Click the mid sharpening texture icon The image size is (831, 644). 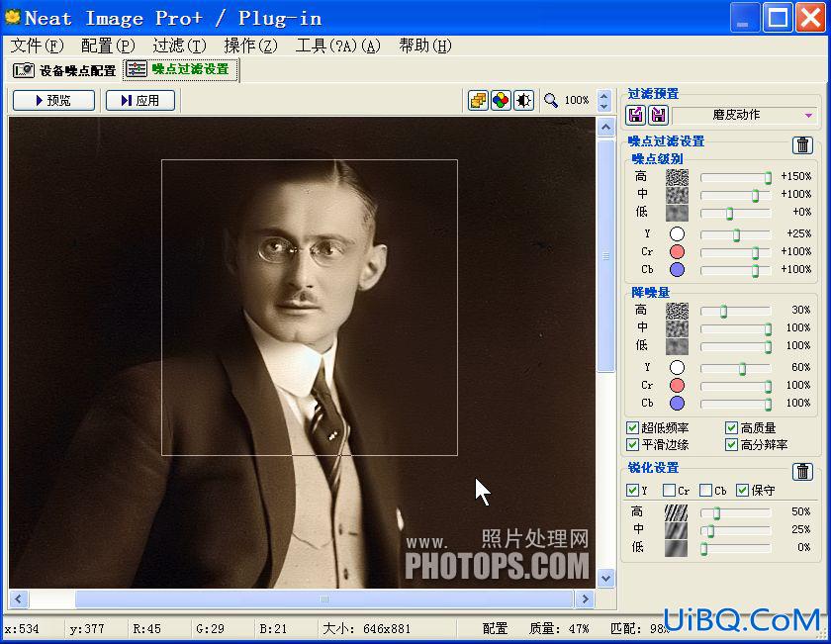676,530
